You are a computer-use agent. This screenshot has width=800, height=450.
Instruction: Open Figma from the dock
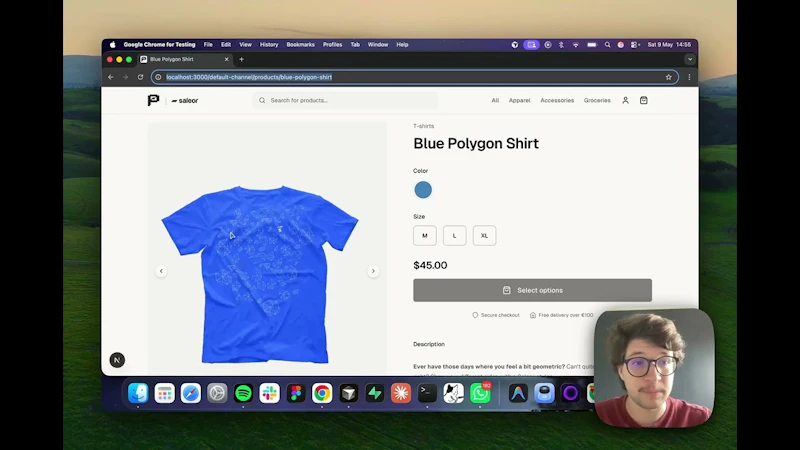pyautogui.click(x=296, y=393)
